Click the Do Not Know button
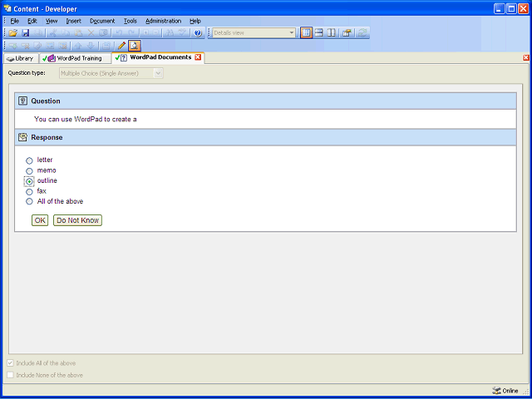 click(77, 220)
